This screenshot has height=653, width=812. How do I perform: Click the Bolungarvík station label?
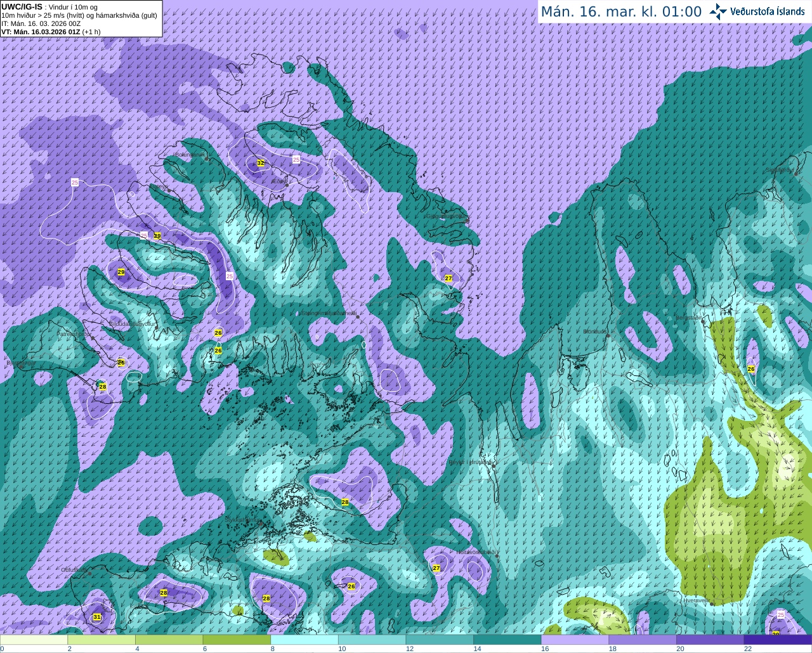(190, 154)
